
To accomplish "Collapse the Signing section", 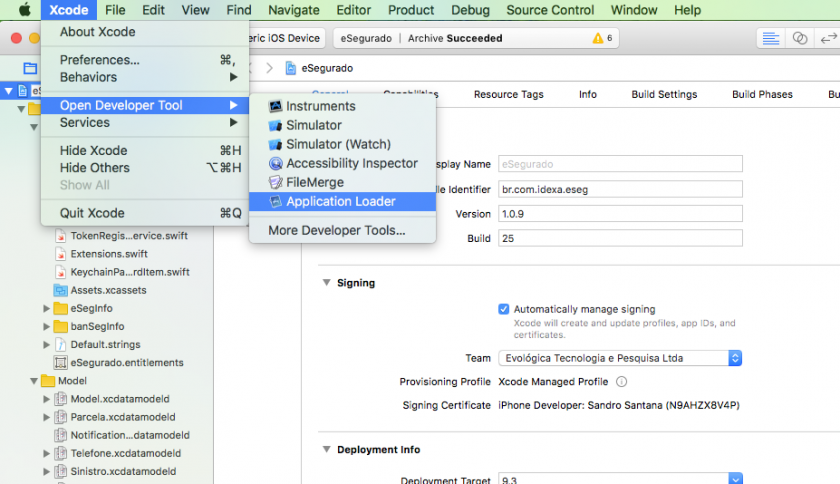I will tap(326, 283).
